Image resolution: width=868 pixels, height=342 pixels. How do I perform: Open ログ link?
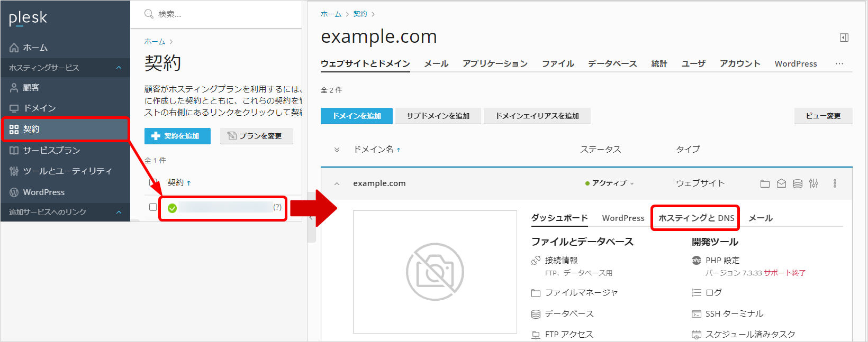(713, 292)
